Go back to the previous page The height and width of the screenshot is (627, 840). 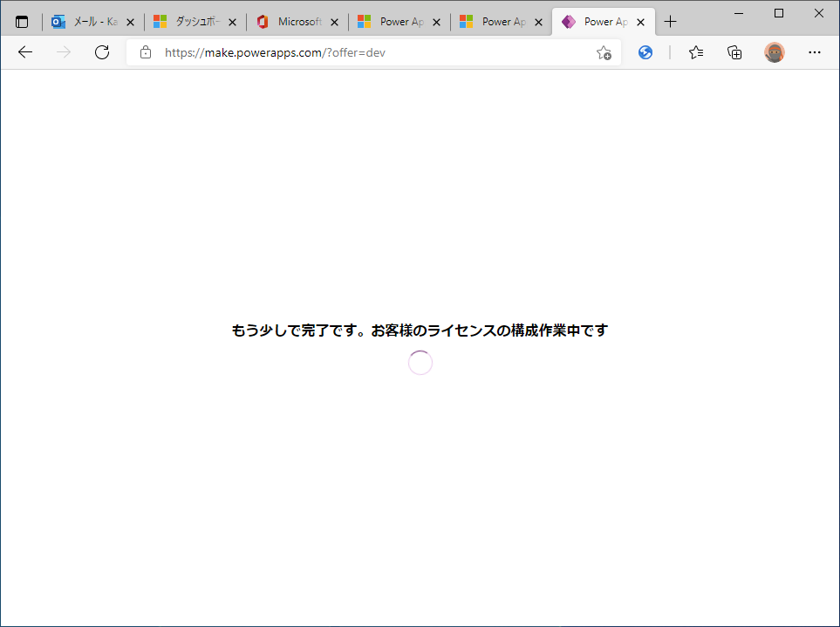coord(25,52)
